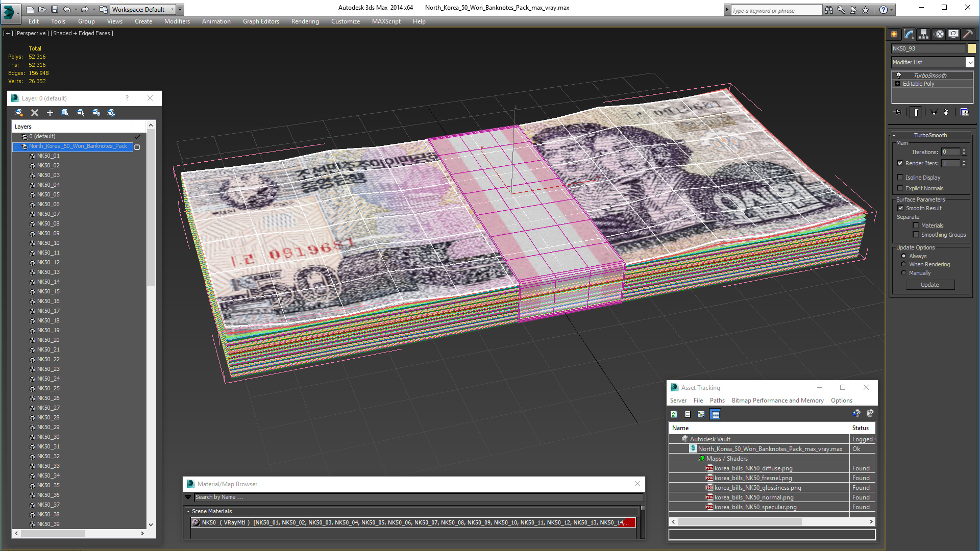Click the Update button in TurboSmooth
980x551 pixels.
(x=930, y=285)
